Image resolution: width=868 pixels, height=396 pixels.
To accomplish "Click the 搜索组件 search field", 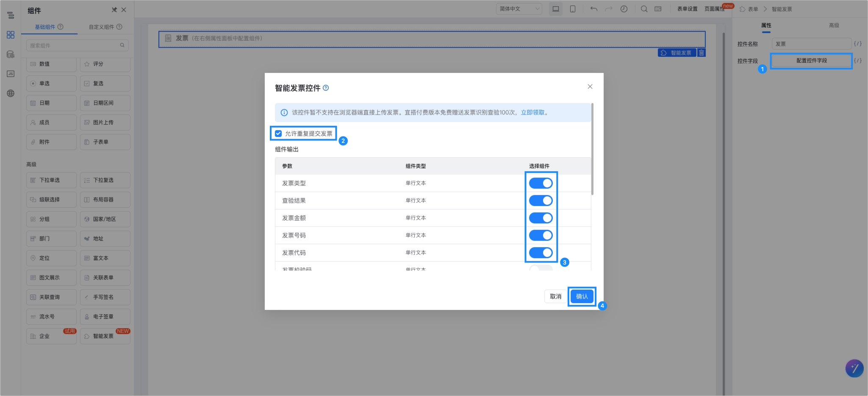I will click(78, 45).
